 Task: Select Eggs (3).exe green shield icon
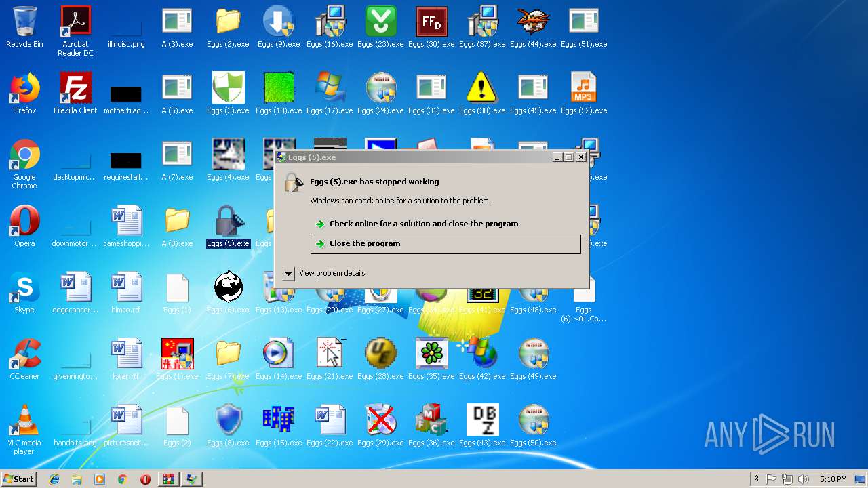tap(228, 88)
